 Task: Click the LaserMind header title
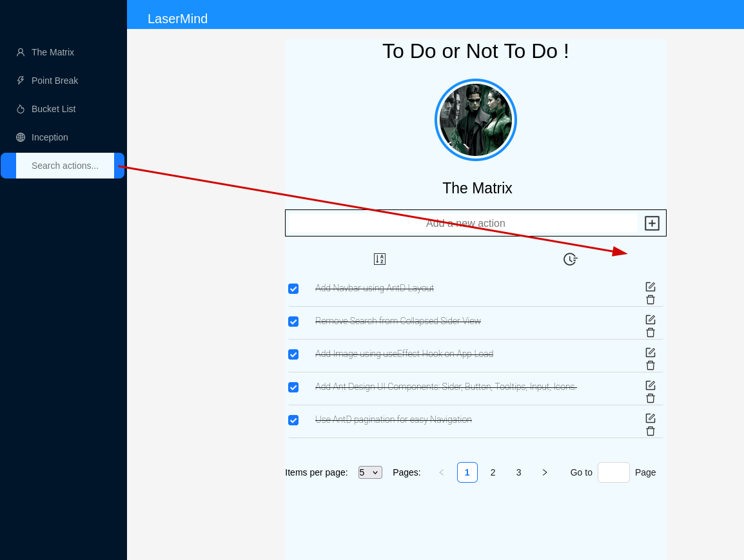point(177,19)
